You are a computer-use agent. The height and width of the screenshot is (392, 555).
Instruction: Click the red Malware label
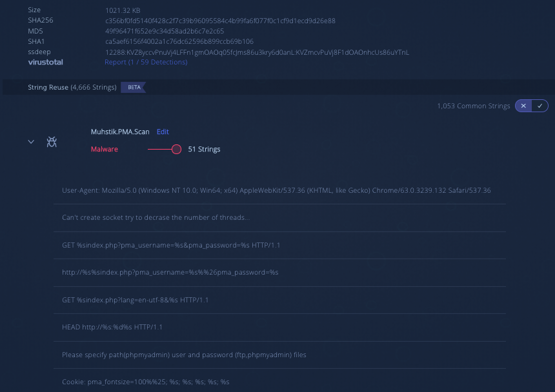click(x=105, y=149)
